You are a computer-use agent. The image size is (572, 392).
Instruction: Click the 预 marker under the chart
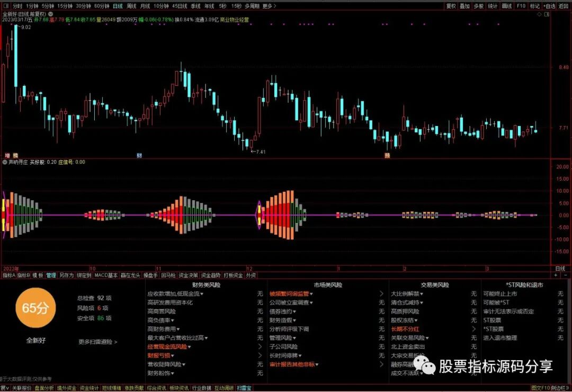pos(387,156)
